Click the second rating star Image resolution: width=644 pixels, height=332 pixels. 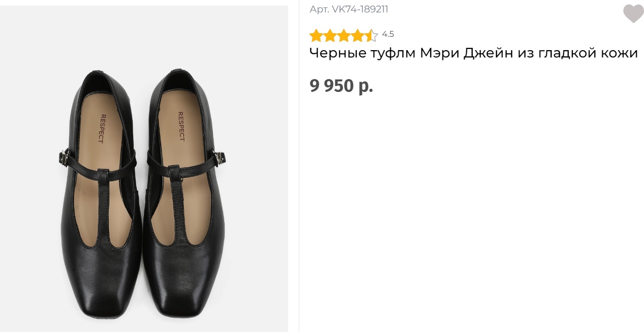pos(330,35)
